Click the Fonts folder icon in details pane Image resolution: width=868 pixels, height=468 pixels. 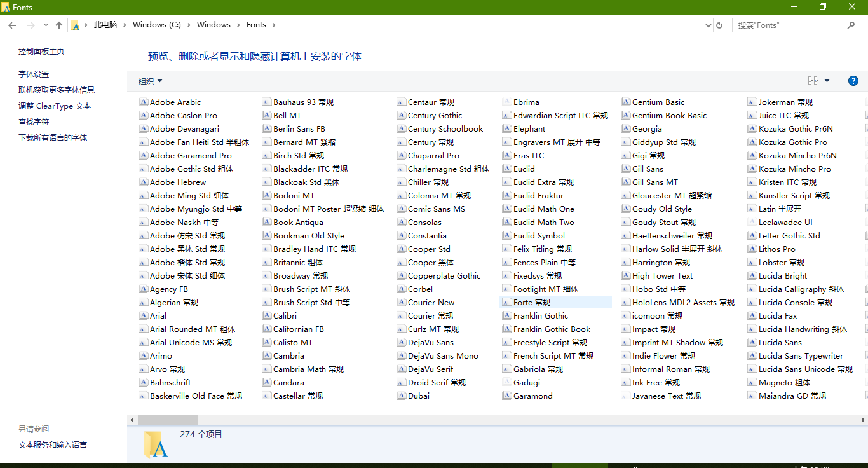coord(156,444)
